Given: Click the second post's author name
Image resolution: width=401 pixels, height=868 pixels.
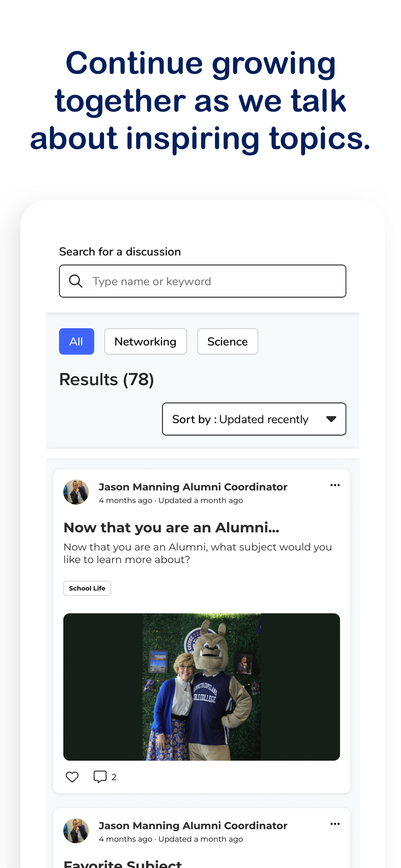Looking at the screenshot, I should (x=193, y=826).
